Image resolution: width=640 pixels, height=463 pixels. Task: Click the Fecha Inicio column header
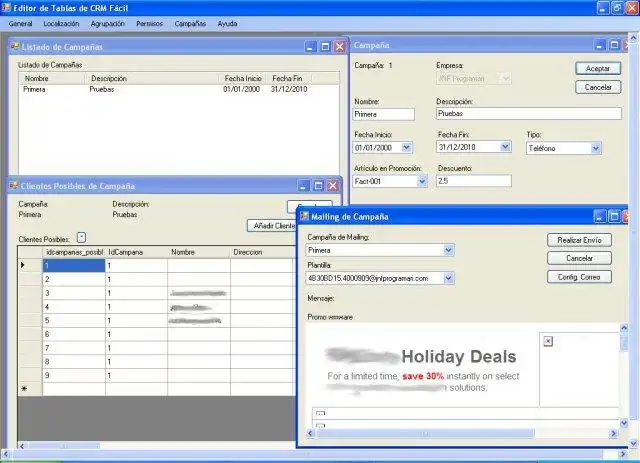(243, 78)
